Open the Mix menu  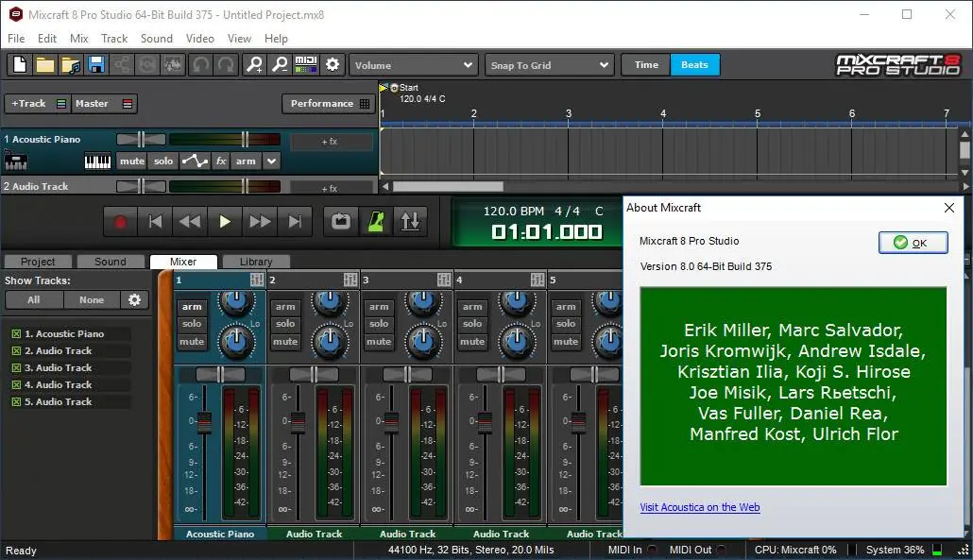pos(78,39)
